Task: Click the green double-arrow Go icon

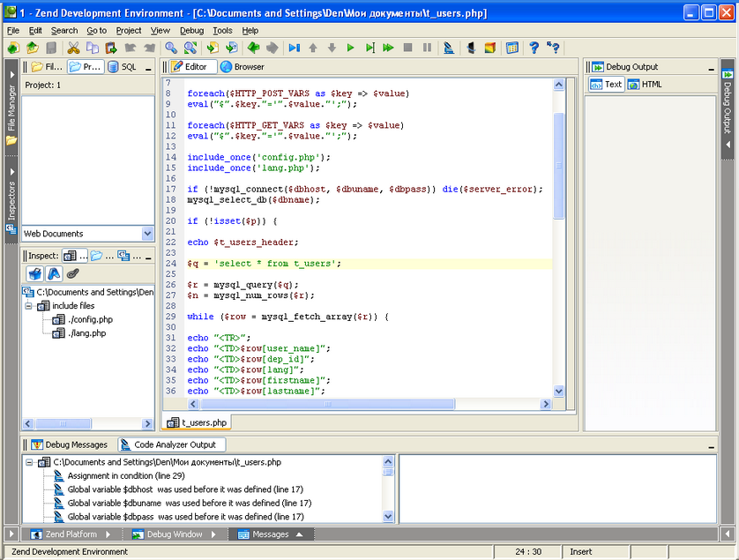Action: click(388, 48)
